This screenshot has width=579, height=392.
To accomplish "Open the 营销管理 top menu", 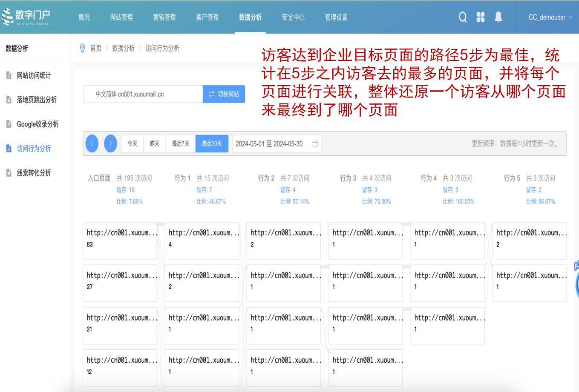I will [x=164, y=17].
